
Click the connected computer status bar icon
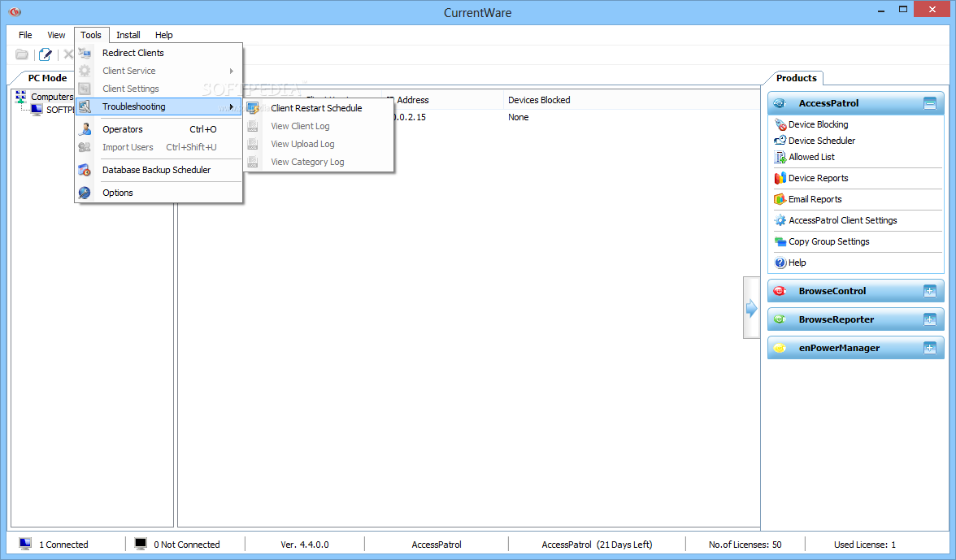25,545
